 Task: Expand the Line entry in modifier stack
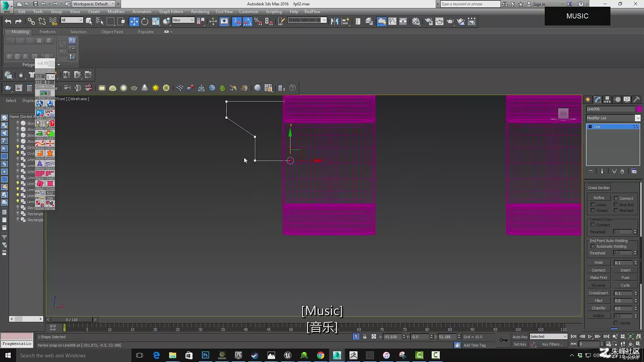[590, 127]
